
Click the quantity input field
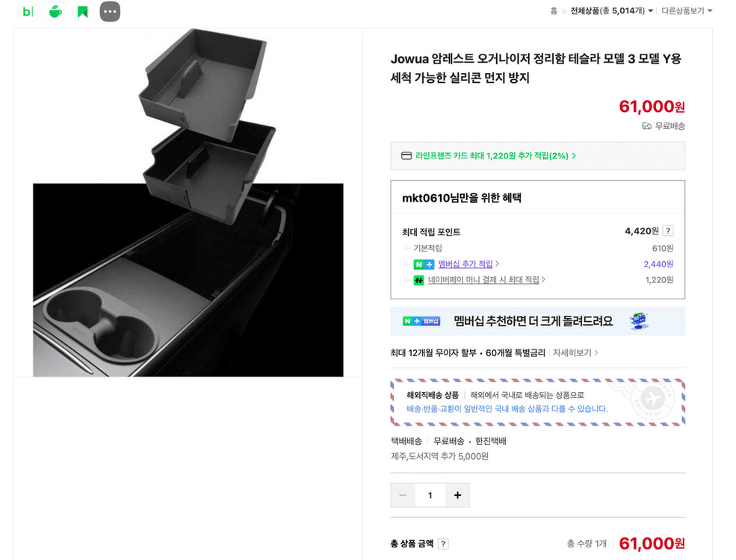pos(430,495)
